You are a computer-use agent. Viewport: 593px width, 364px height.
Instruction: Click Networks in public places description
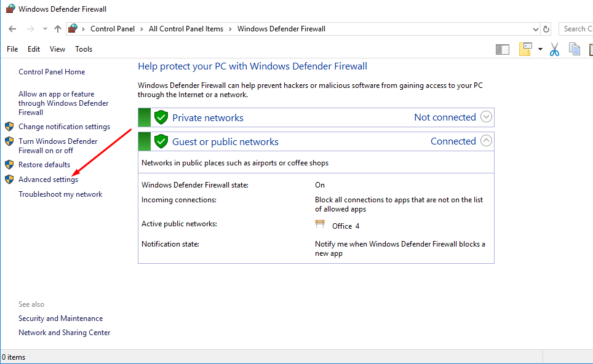tap(235, 163)
